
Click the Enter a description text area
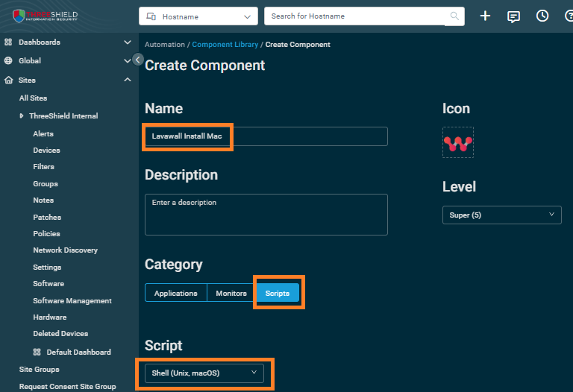266,215
